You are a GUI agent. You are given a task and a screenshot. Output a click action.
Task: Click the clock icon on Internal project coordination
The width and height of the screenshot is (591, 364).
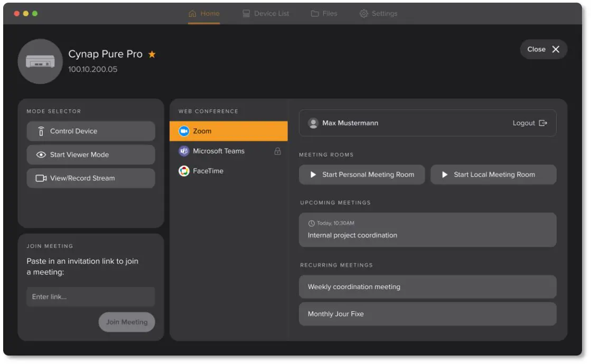[x=311, y=222]
